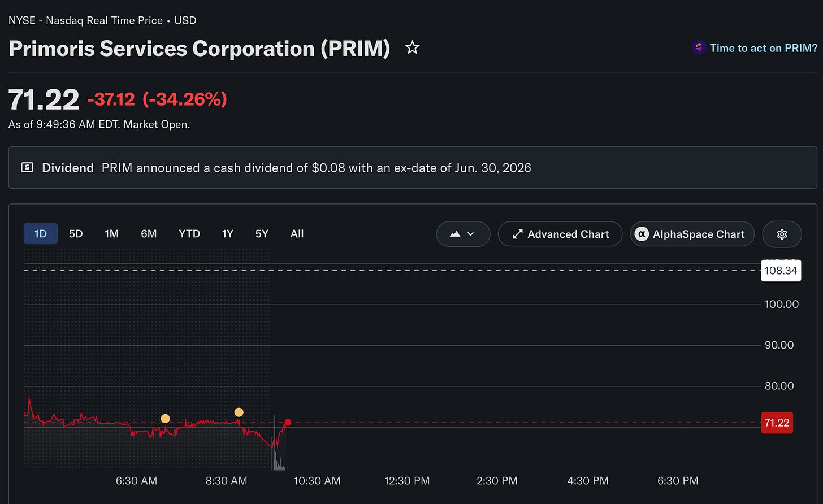Image resolution: width=823 pixels, height=504 pixels.
Task: Click the -37.12 price change value
Action: [111, 100]
